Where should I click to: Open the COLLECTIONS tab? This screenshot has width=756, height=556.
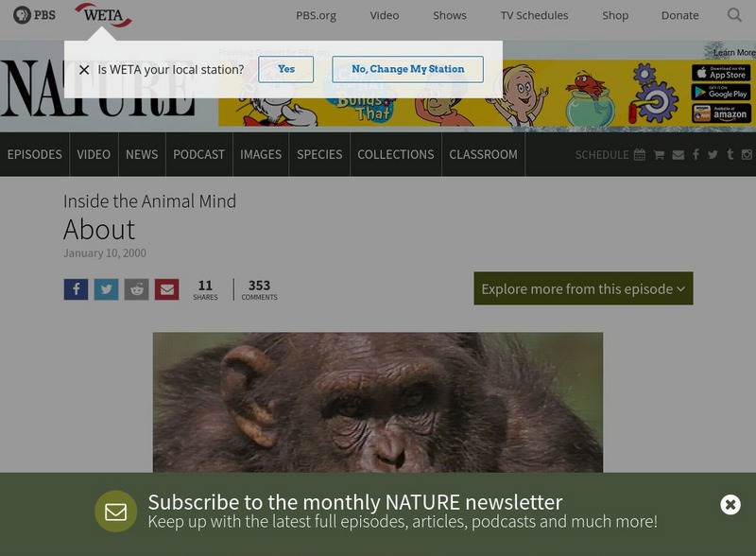pyautogui.click(x=395, y=154)
